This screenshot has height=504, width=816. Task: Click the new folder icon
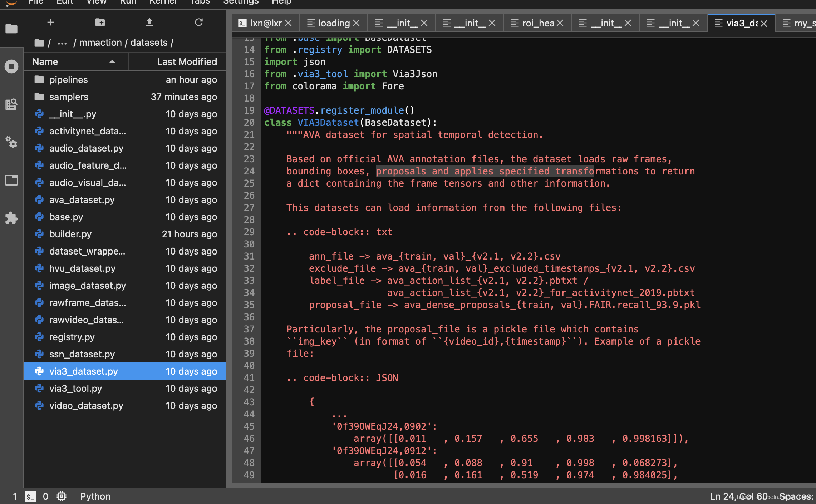tap(100, 23)
